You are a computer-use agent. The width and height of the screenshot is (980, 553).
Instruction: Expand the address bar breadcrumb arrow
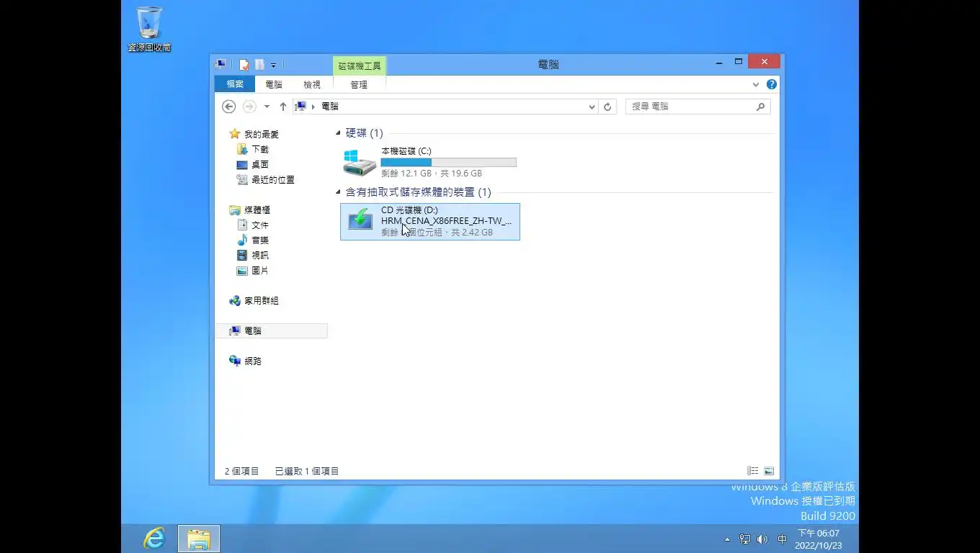pos(313,107)
